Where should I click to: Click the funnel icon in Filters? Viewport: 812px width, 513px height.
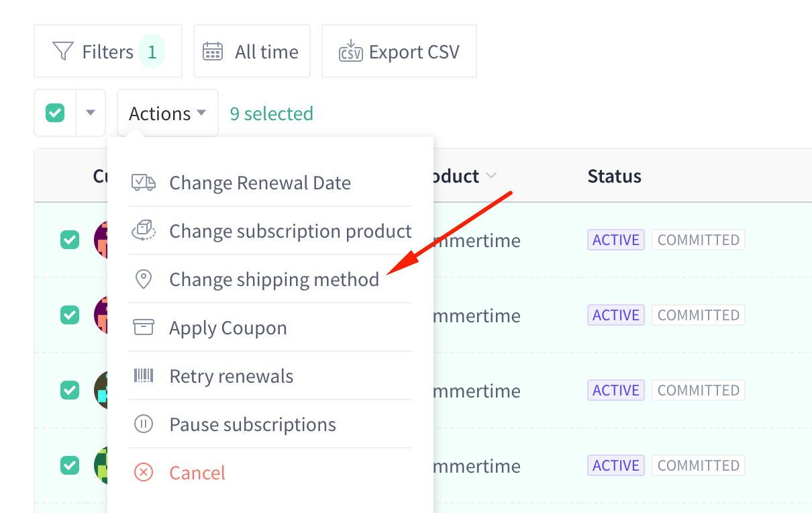(62, 52)
